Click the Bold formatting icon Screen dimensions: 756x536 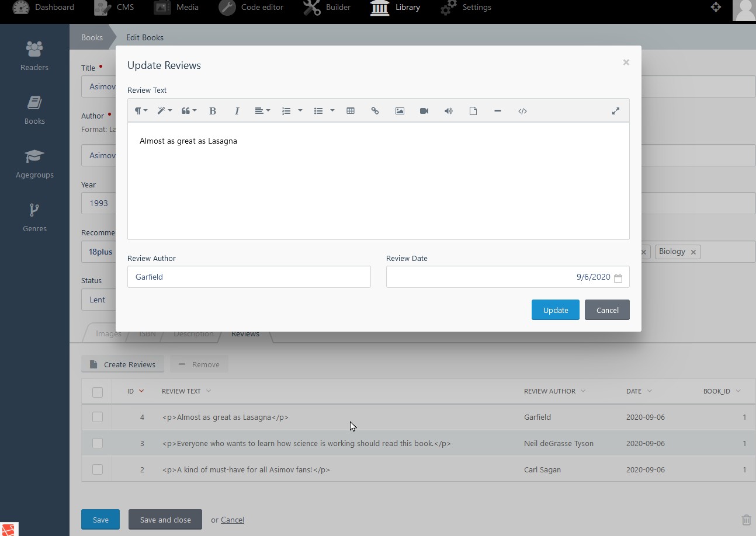click(x=213, y=111)
